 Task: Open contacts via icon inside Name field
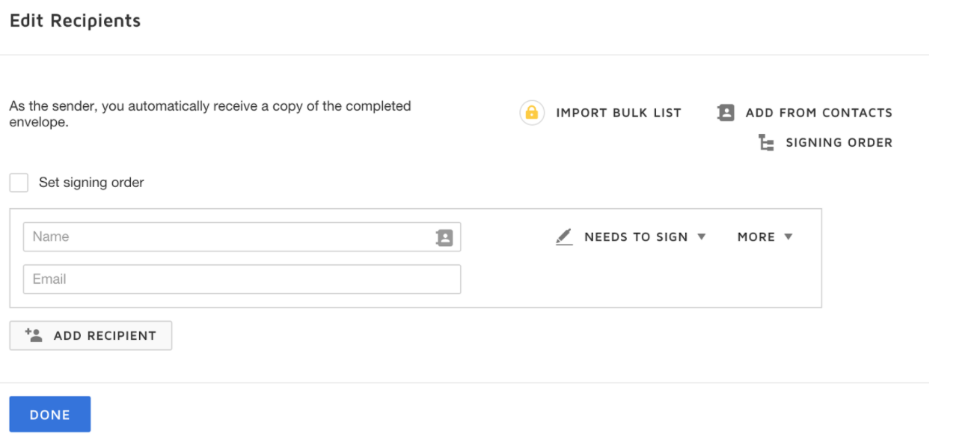(444, 237)
